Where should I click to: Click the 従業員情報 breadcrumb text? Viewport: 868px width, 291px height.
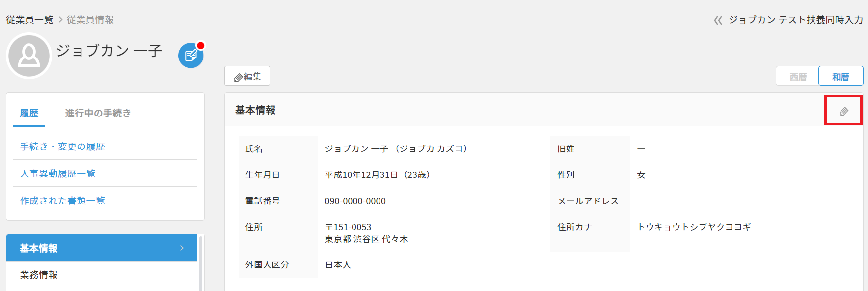coord(90,20)
